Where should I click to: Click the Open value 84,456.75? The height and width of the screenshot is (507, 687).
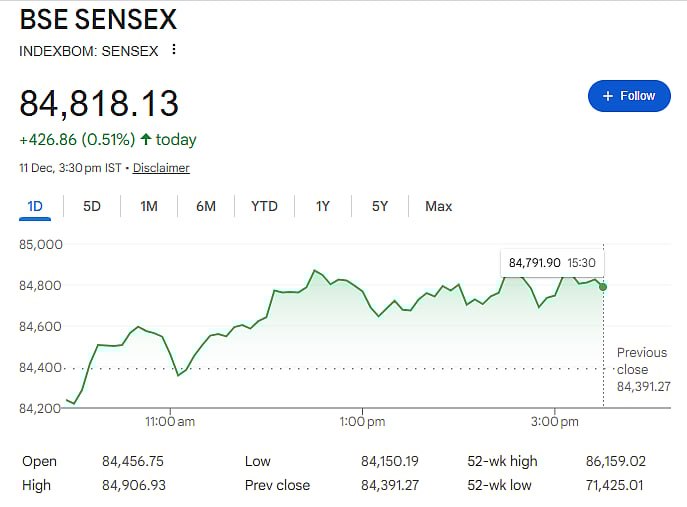[133, 461]
